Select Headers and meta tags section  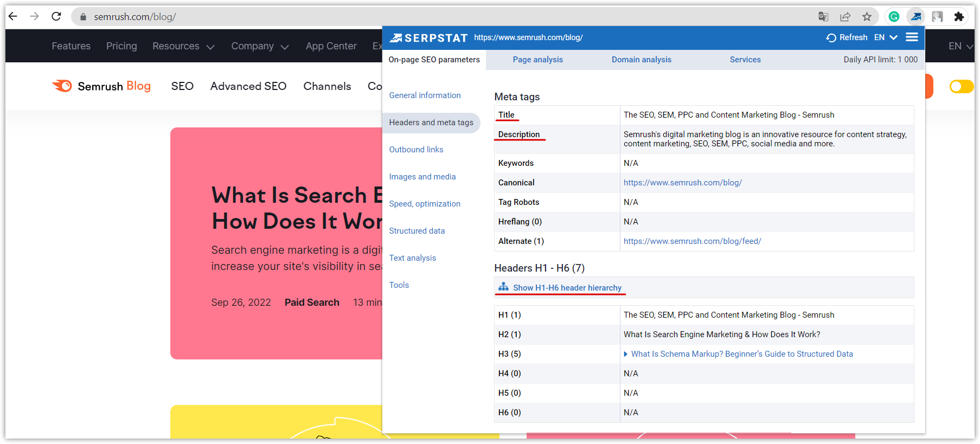tap(431, 123)
